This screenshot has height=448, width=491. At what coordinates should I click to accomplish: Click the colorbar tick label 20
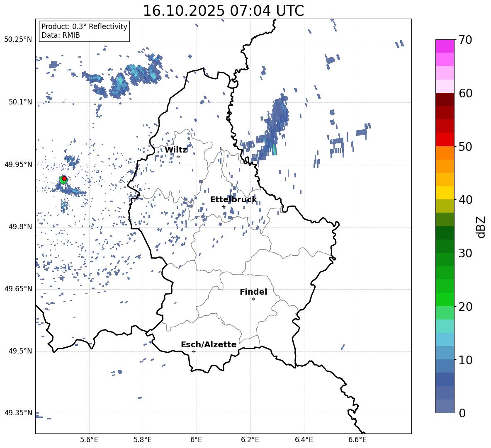tap(465, 306)
